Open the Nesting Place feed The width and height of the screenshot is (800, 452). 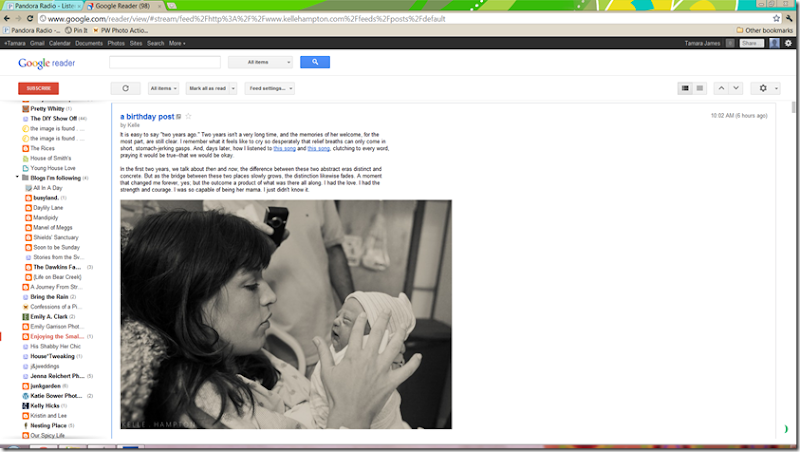point(48,425)
